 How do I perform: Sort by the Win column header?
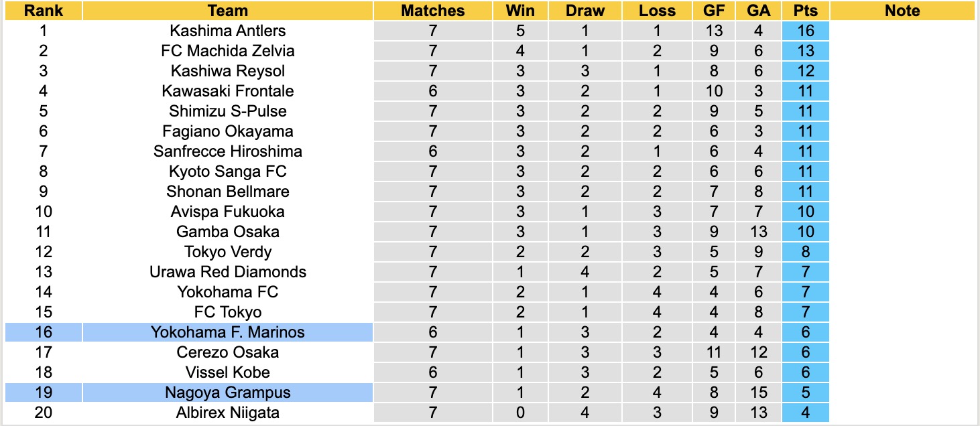point(521,11)
